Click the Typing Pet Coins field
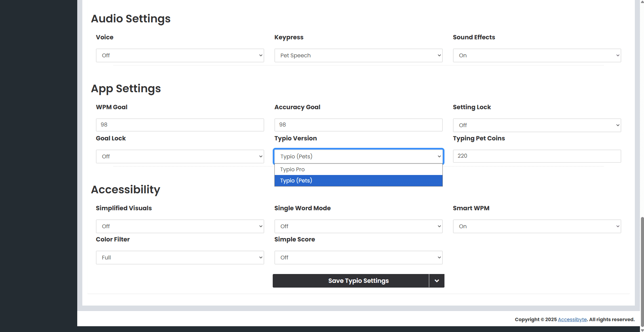The image size is (644, 332). [537, 156]
